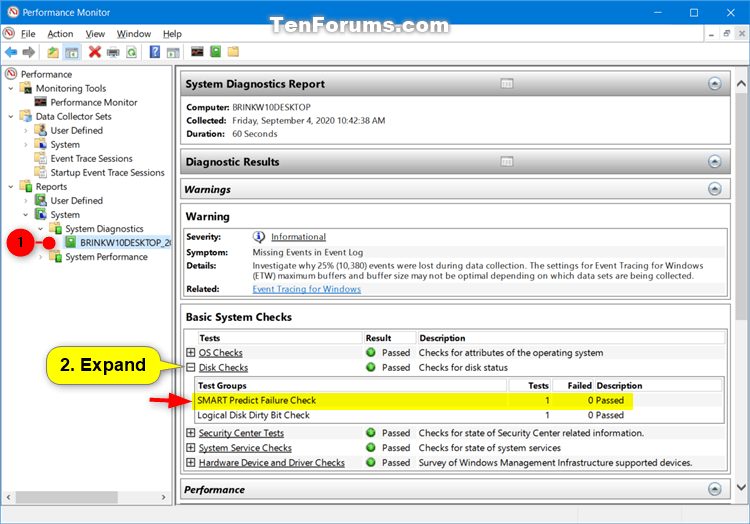Click the SMART Predict Failure Check row
This screenshot has height=524, width=750.
(414, 401)
